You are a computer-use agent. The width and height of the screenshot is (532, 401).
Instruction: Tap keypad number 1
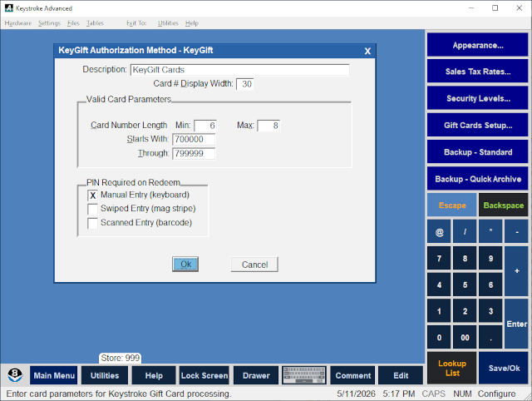tap(439, 310)
